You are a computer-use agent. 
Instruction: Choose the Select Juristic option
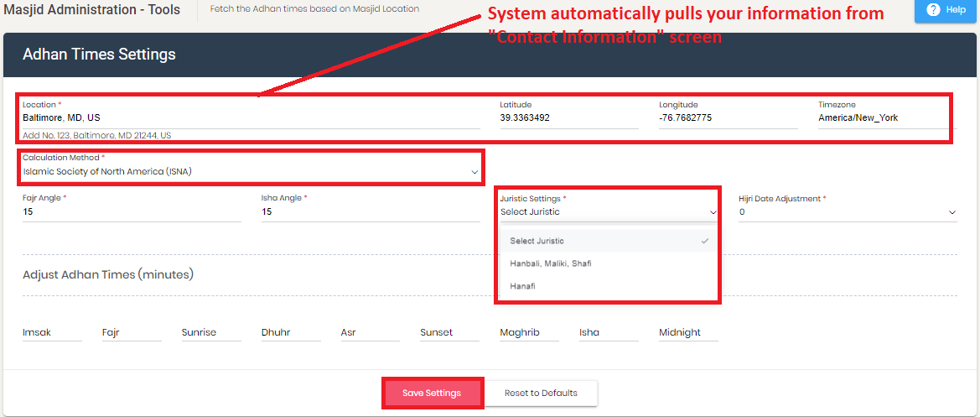tap(609, 241)
